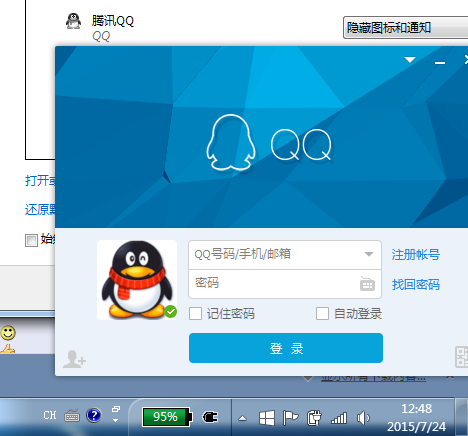Click the 登录 login button
This screenshot has width=468, height=436.
coord(286,348)
